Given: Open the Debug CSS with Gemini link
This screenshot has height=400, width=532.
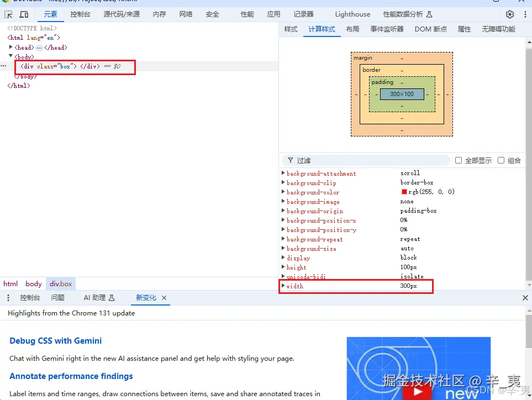Looking at the screenshot, I should pyautogui.click(x=54, y=341).
